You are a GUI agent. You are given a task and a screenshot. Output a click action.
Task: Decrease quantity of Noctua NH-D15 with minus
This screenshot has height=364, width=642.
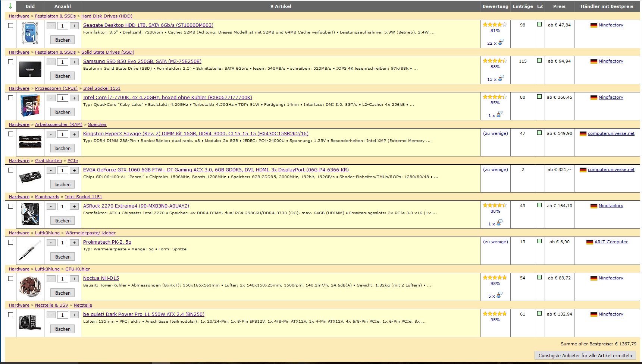[51, 279]
